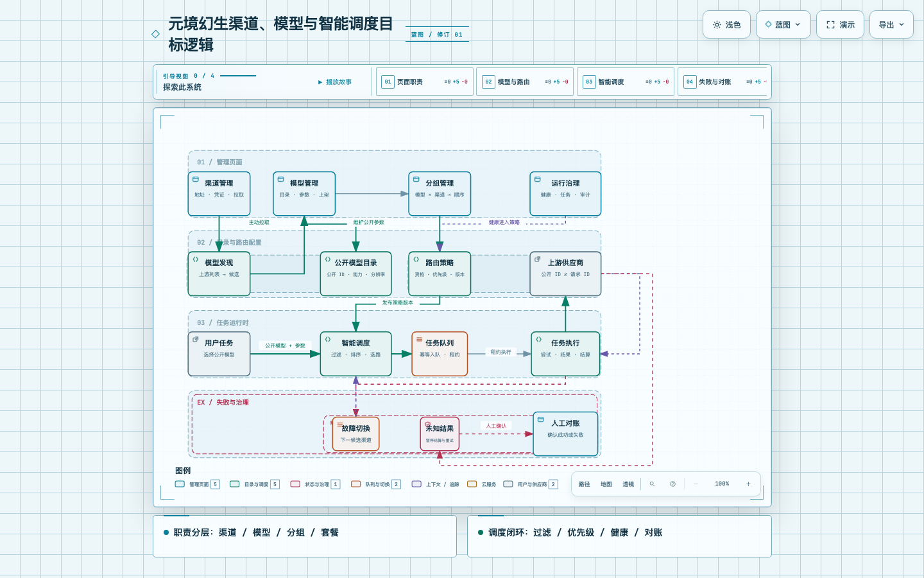This screenshot has width=924, height=578.
Task: Open the help question-mark icon
Action: coord(672,484)
